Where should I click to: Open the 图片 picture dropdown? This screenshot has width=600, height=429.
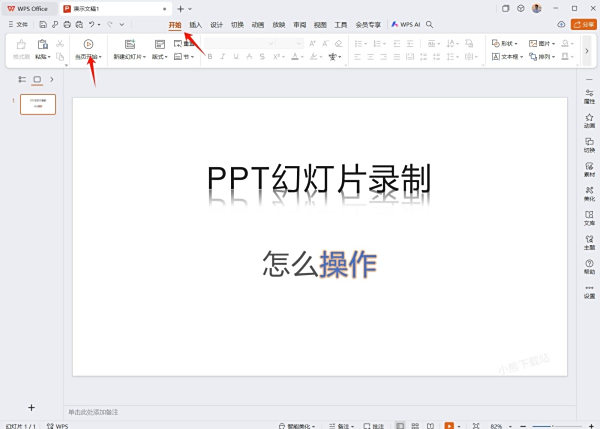click(x=542, y=44)
